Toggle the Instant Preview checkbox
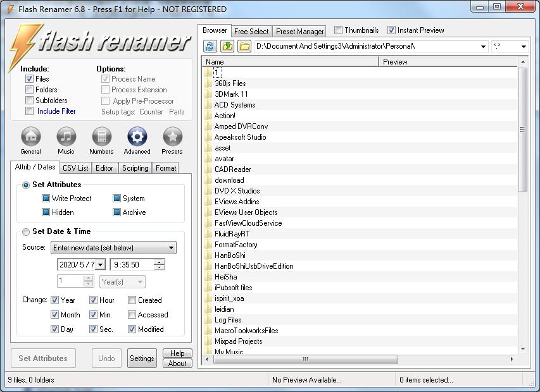 [x=391, y=30]
